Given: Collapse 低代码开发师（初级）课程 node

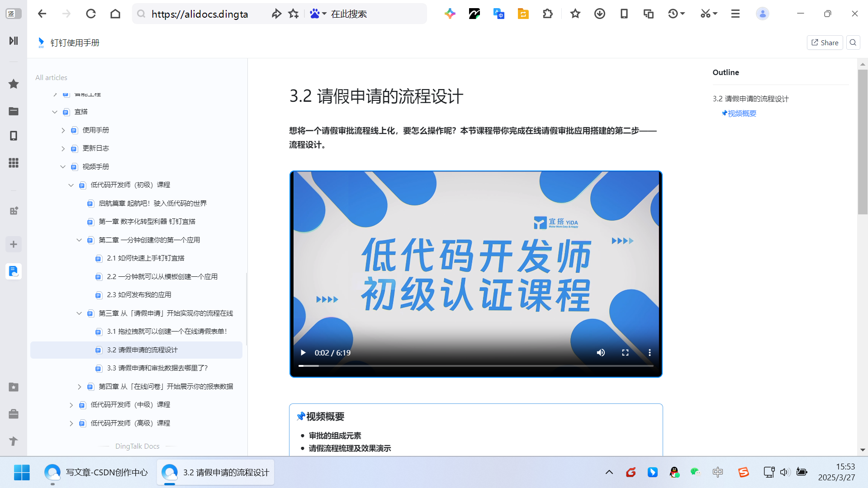Looking at the screenshot, I should click(71, 185).
